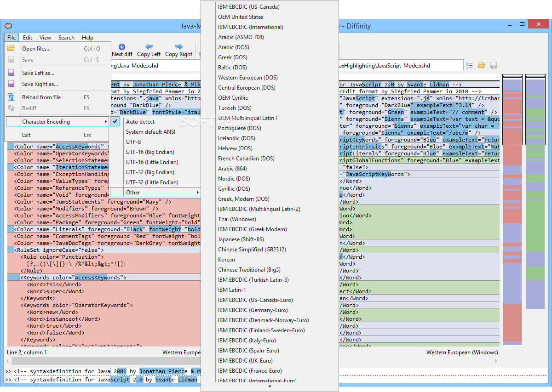The height and width of the screenshot is (392, 552).
Task: Click the left diff overview map strip
Action: (x=512, y=210)
